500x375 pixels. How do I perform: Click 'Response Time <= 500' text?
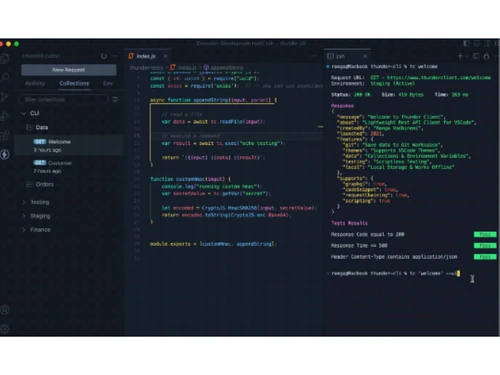coord(359,246)
